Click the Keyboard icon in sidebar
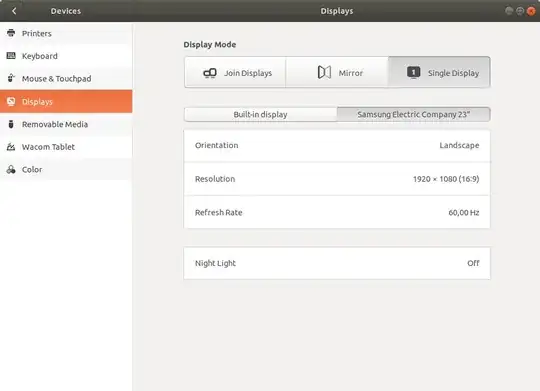The image size is (540, 391). (11, 55)
